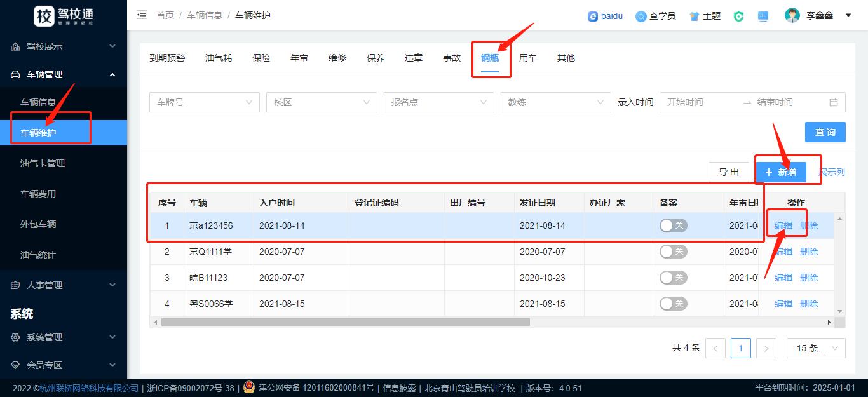Click the 首页 breadcrumb link
This screenshot has width=868, height=397.
[x=165, y=15]
